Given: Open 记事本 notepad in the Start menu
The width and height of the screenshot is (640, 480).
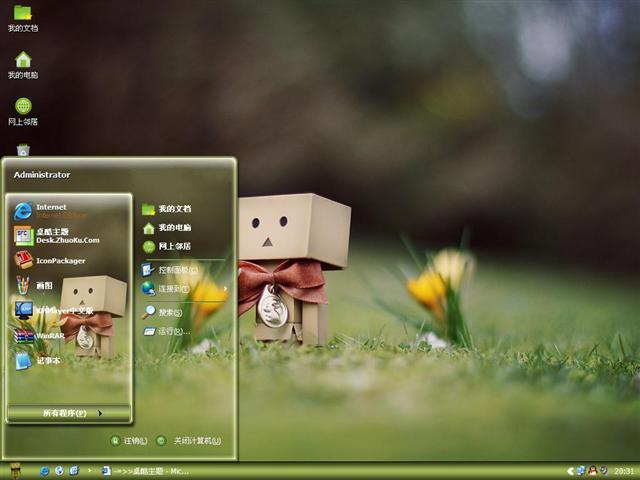Looking at the screenshot, I should [x=38, y=361].
